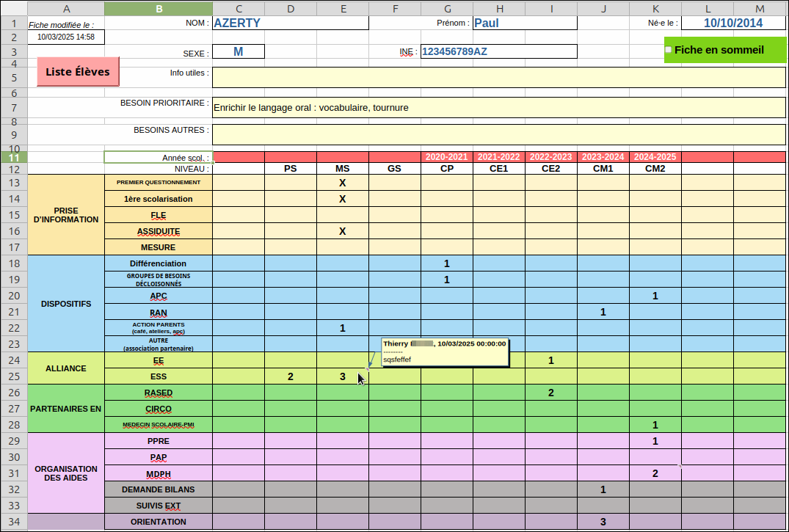Select the PAP row label
Screen dimensions: 789x532
click(x=159, y=457)
